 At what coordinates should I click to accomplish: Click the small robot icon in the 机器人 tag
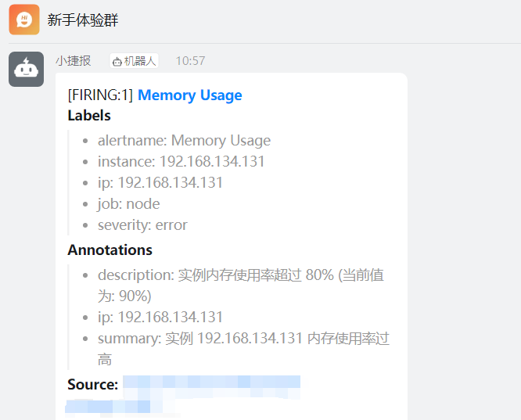117,62
